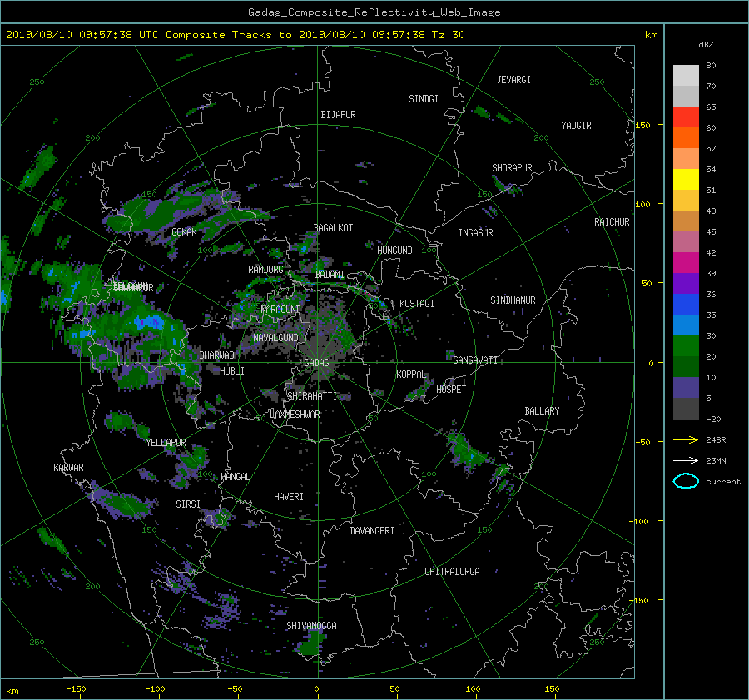Click the blue storm cell west of DHARWAD
This screenshot has height=700, width=749.
148,322
